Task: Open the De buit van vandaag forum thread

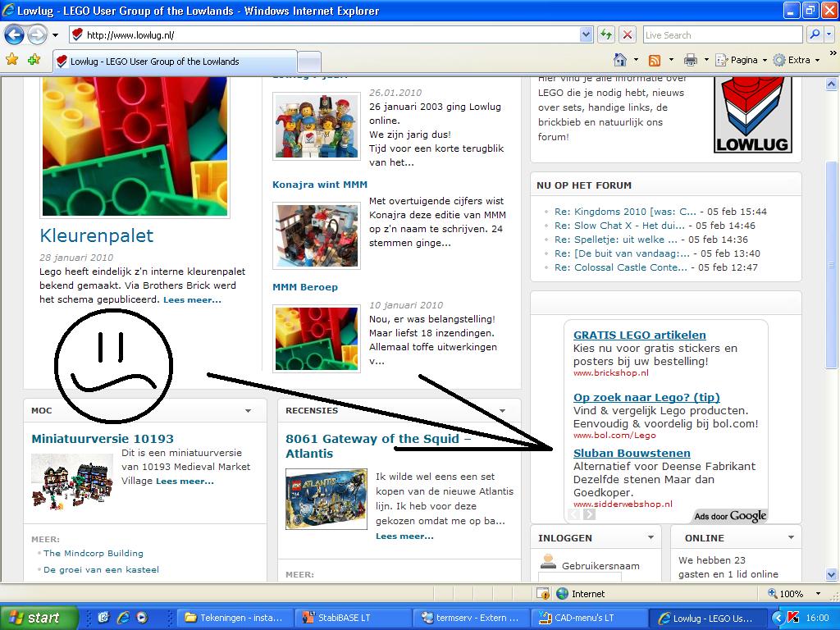Action: coord(622,253)
